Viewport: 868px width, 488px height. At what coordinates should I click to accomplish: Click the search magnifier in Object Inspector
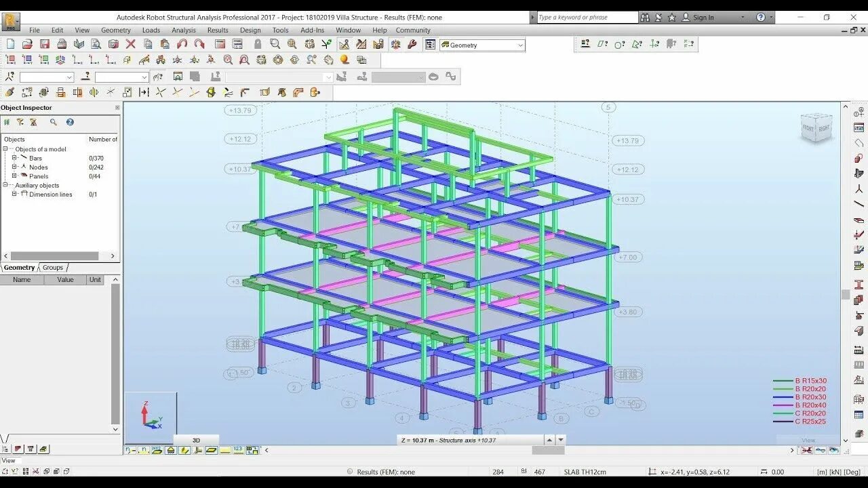(x=53, y=122)
